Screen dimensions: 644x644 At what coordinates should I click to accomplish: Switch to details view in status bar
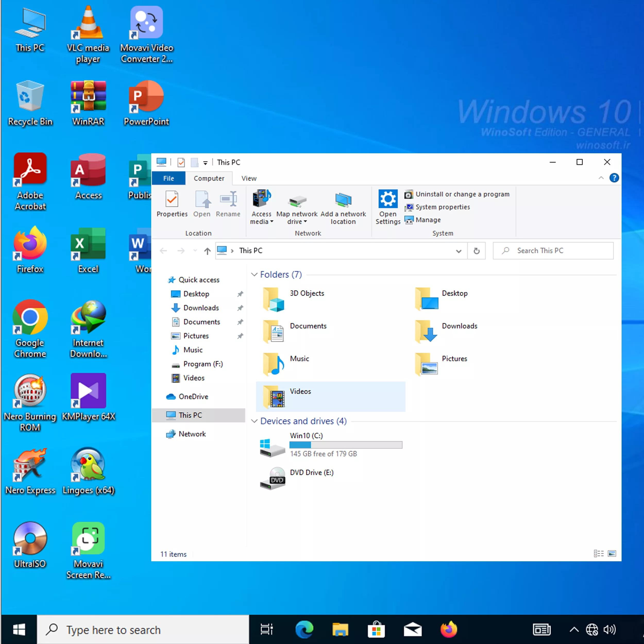[598, 554]
